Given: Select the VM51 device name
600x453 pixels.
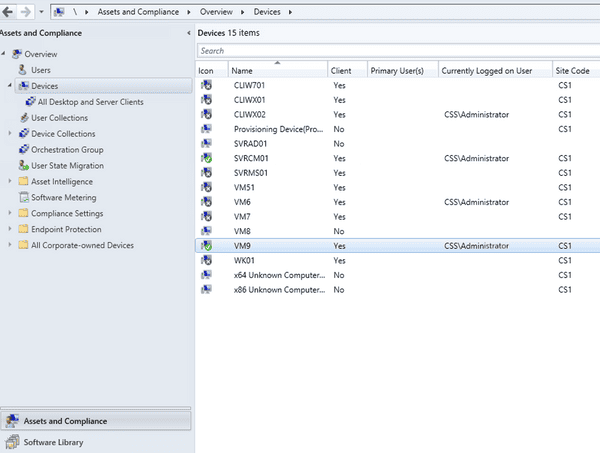Looking at the screenshot, I should (244, 187).
